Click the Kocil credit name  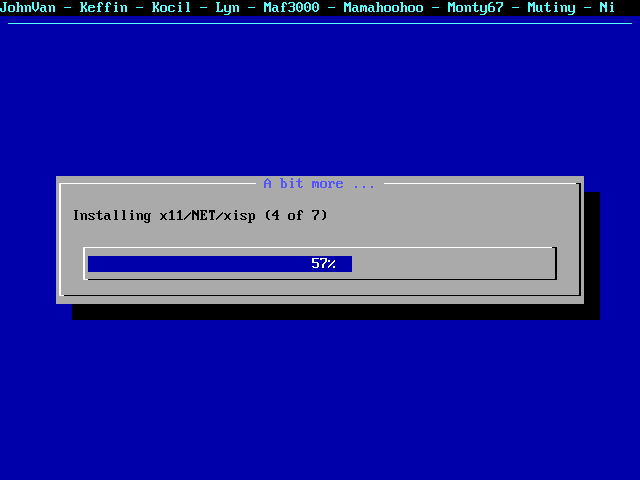[x=171, y=7]
